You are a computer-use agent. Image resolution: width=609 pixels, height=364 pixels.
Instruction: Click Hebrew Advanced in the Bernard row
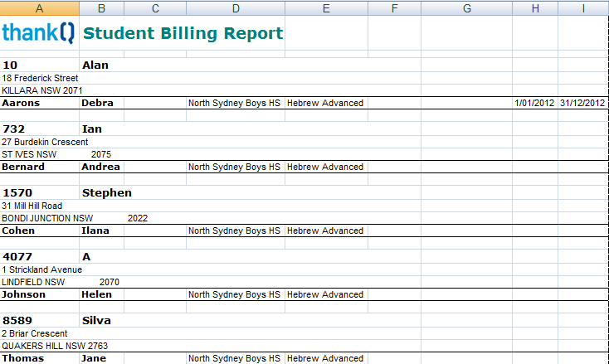[325, 167]
